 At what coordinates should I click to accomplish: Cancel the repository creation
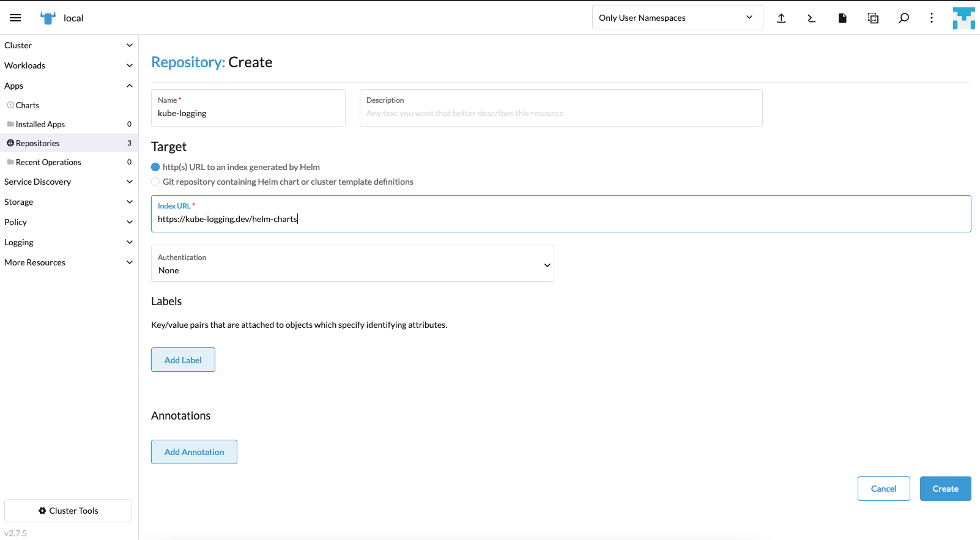[x=883, y=489]
